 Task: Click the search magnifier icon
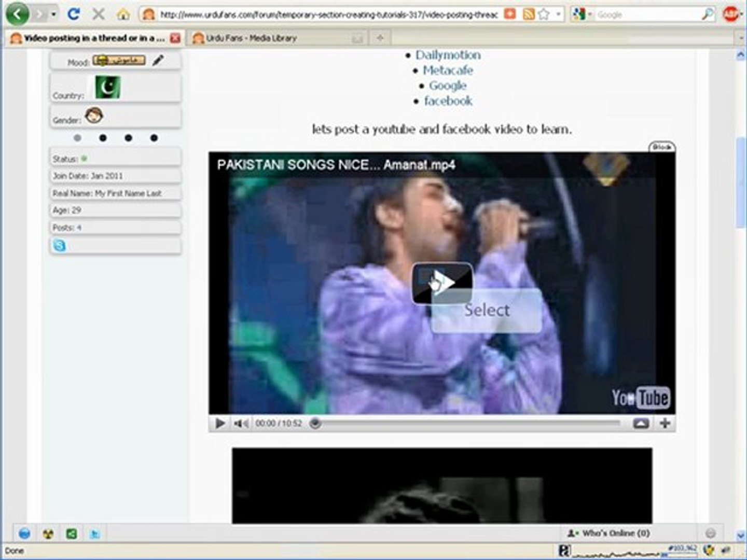pyautogui.click(x=708, y=15)
